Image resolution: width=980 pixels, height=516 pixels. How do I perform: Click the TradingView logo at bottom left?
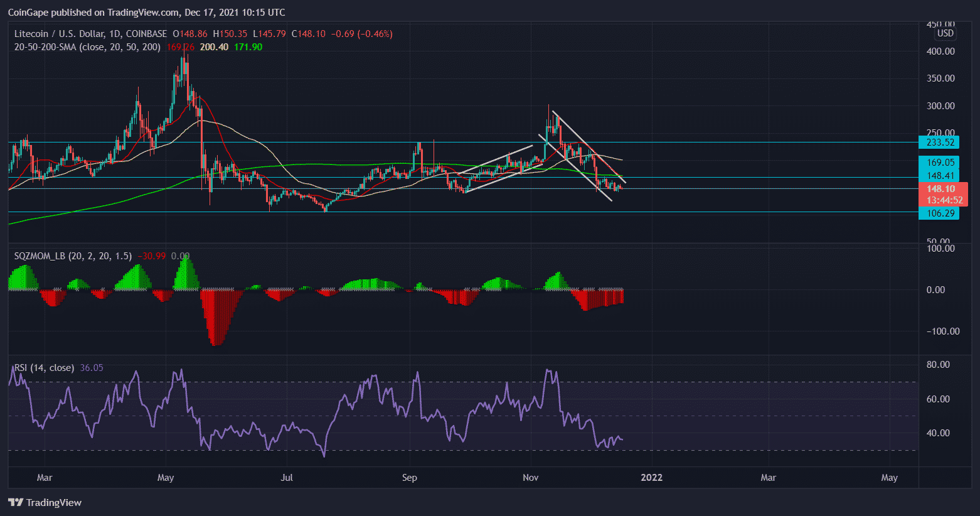tap(45, 502)
